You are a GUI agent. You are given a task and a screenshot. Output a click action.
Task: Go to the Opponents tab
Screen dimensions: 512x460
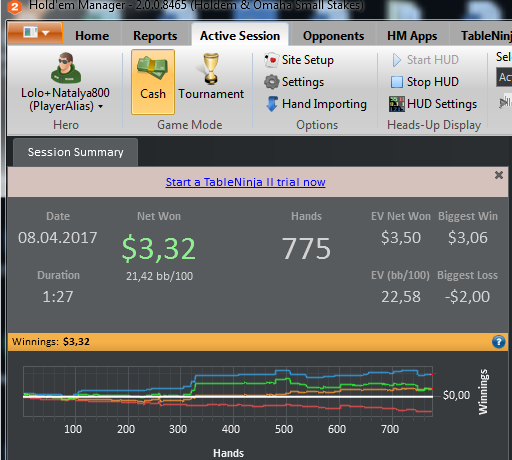(333, 36)
